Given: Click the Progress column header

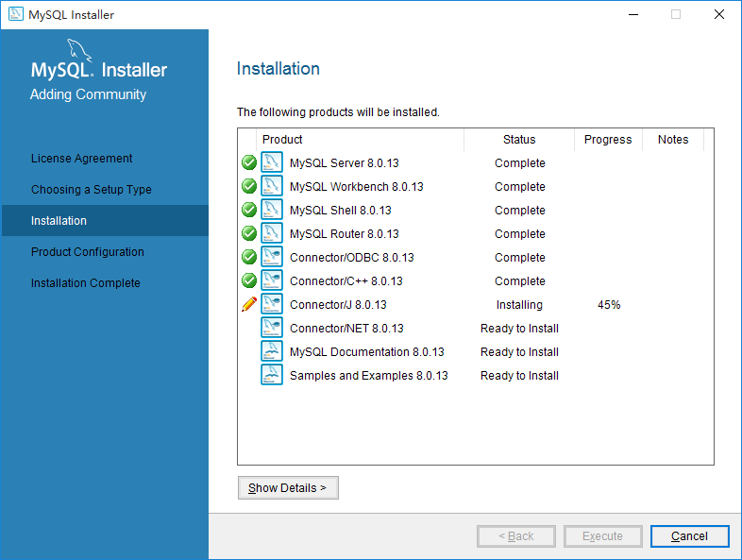Looking at the screenshot, I should pos(608,140).
